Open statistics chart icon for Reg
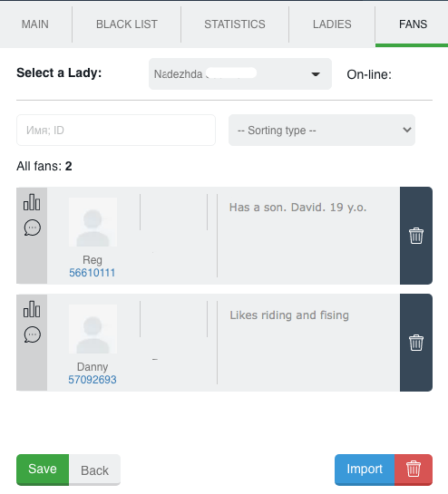This screenshot has height=494, width=448. click(x=32, y=202)
